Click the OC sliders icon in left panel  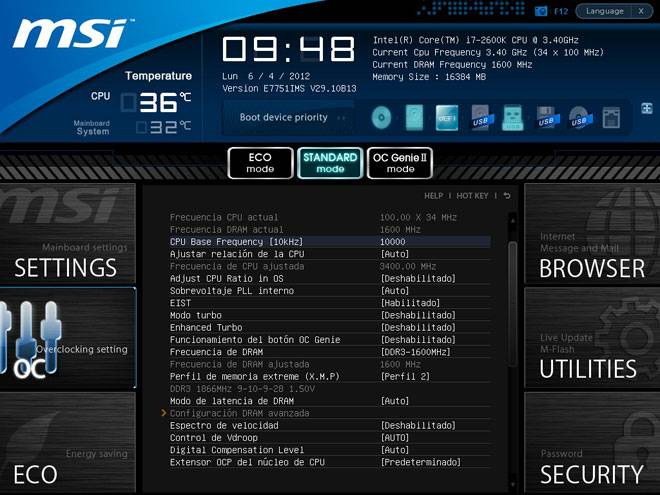(x=29, y=339)
